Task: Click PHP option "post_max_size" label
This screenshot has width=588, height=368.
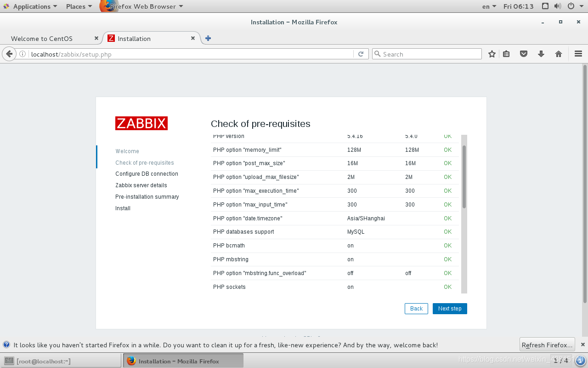Action: (x=249, y=163)
